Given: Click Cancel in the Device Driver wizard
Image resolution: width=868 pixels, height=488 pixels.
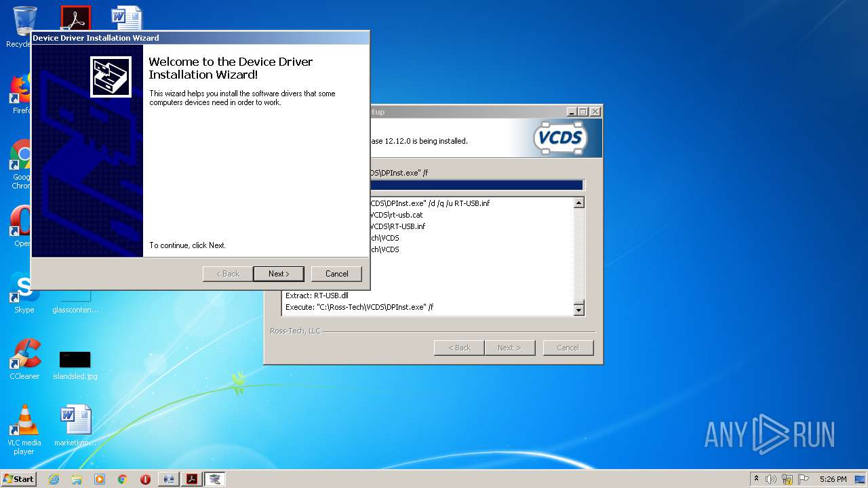Looking at the screenshot, I should (x=336, y=274).
